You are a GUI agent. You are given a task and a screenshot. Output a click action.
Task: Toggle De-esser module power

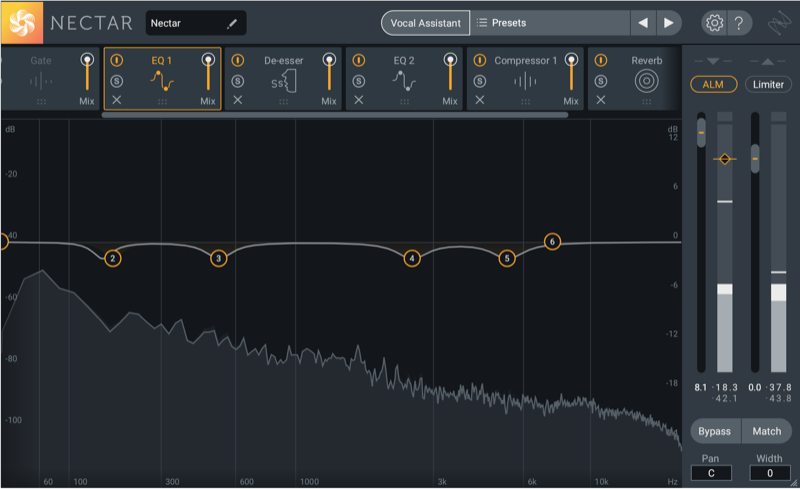238,60
